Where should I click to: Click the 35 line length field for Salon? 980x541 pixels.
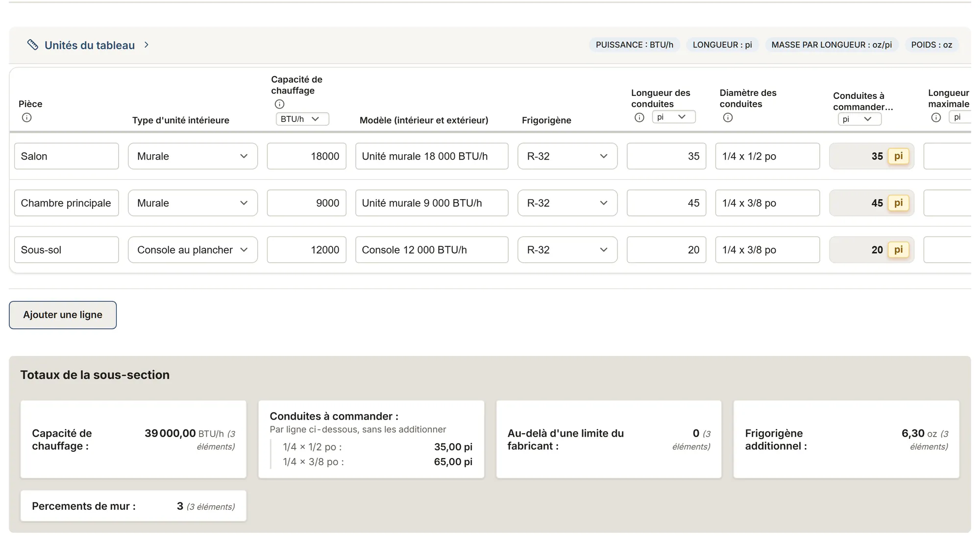click(x=666, y=156)
